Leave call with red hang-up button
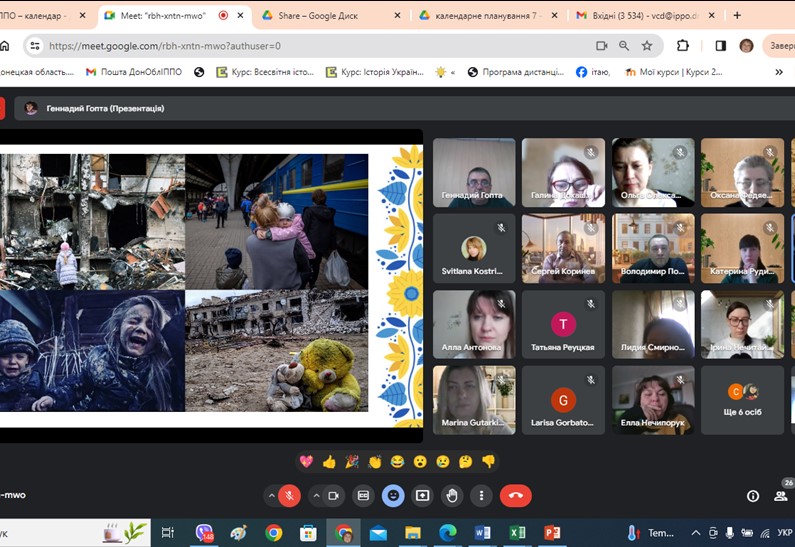Viewport: 795px width, 547px height. [515, 495]
